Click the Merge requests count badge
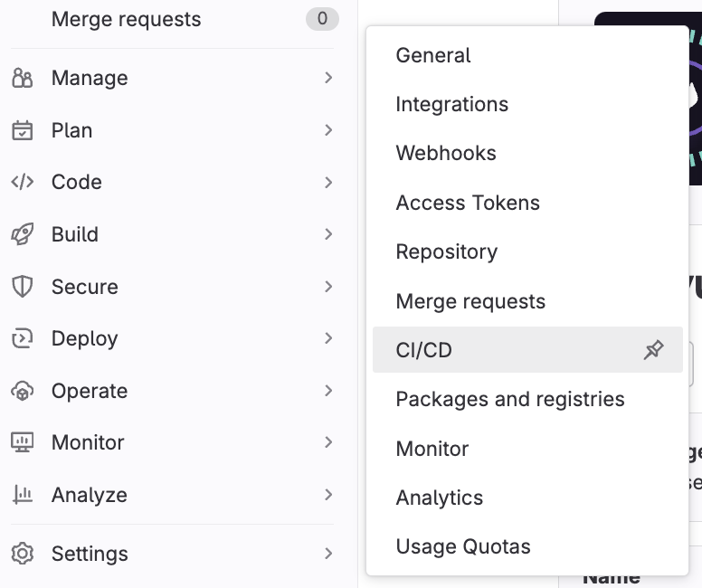This screenshot has width=702, height=588. pyautogui.click(x=322, y=18)
